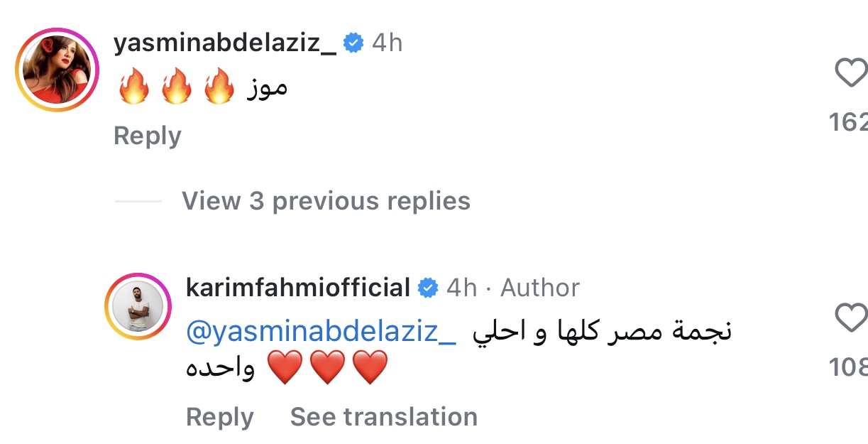Click yasminabdelaziz_'s verified badge

pos(353,43)
